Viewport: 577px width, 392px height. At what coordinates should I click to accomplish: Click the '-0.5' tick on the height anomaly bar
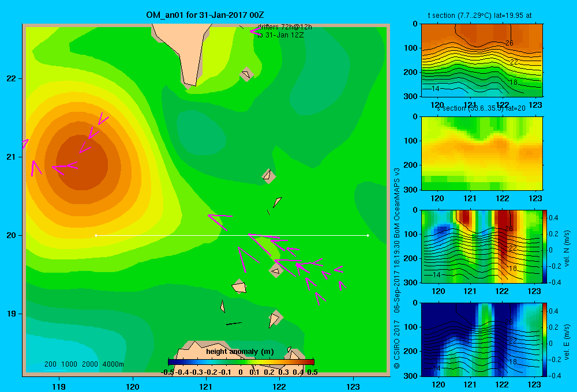[x=167, y=372]
